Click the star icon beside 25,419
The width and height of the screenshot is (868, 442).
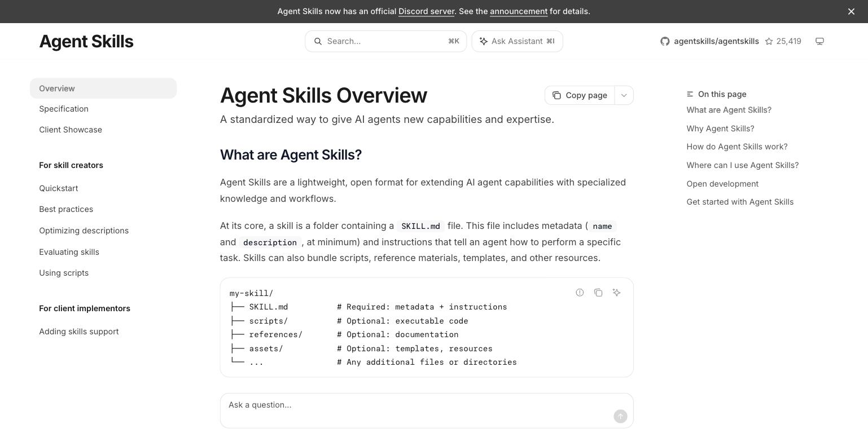pos(769,41)
